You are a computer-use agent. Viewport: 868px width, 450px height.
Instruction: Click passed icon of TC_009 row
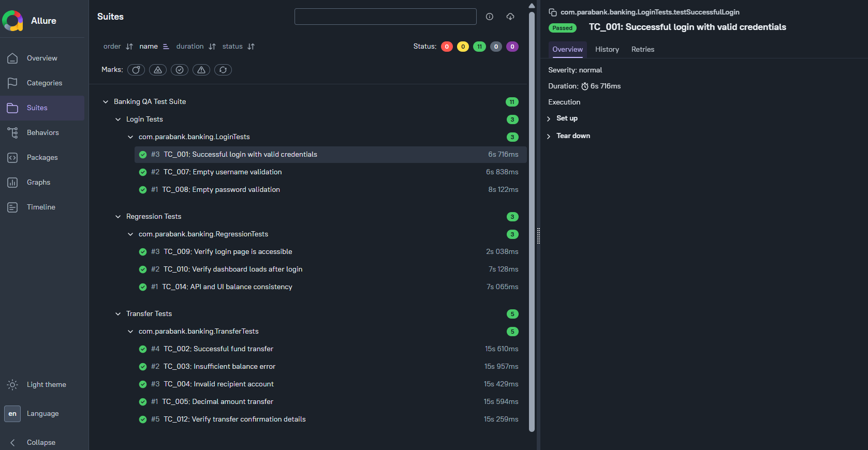pos(143,252)
